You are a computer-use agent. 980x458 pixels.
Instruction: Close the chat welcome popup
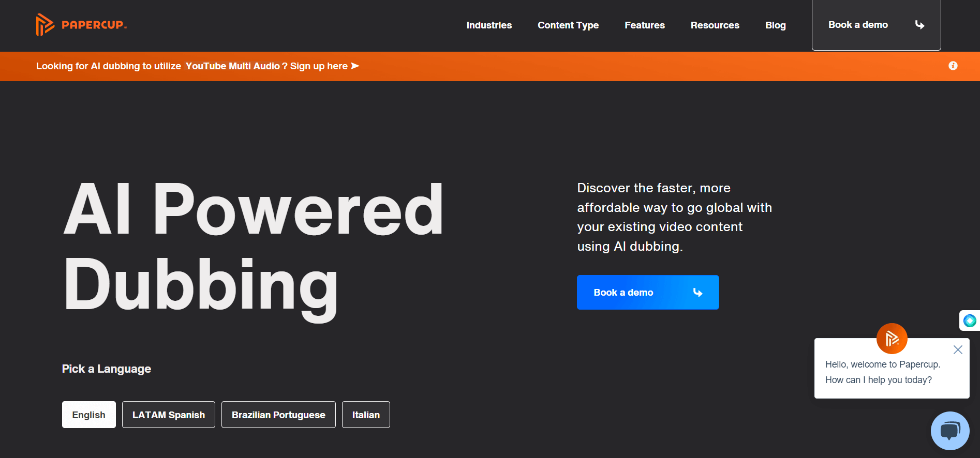coord(958,350)
